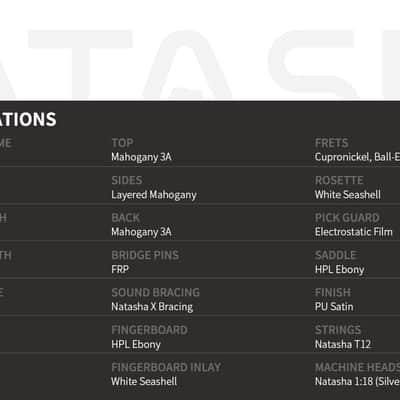Click the BACK specification label

[126, 218]
